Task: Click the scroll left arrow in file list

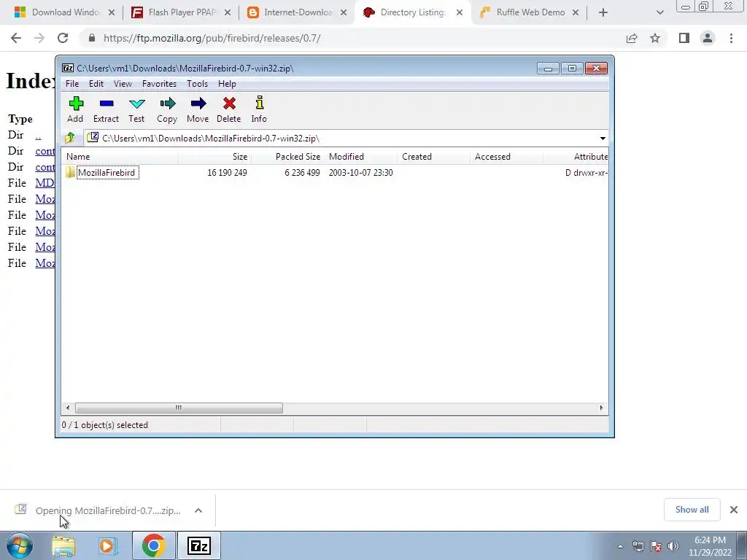Action: point(68,408)
